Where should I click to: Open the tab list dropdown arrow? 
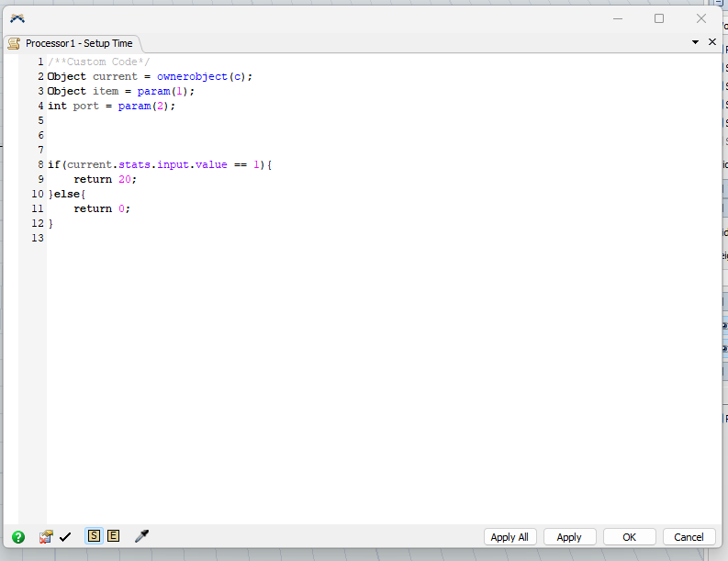pyautogui.click(x=695, y=42)
